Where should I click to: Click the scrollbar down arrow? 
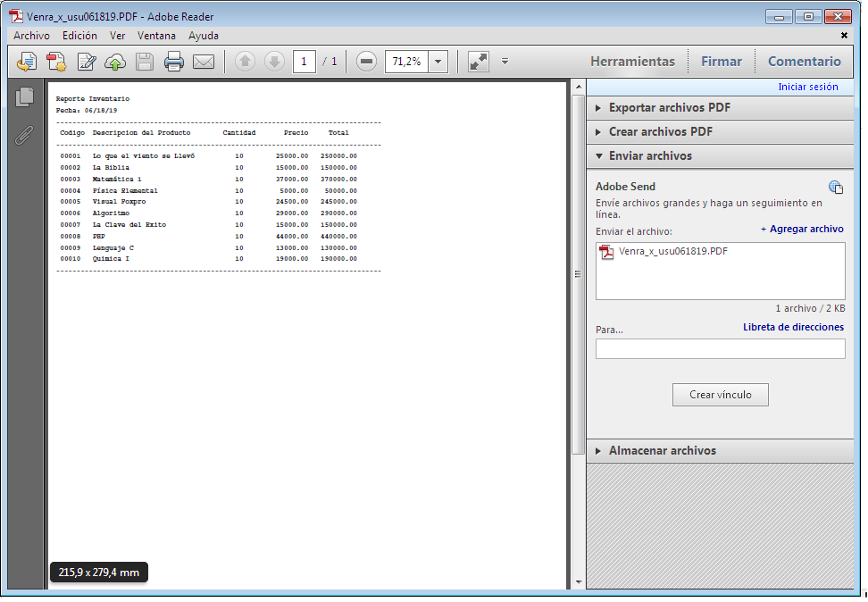[579, 582]
